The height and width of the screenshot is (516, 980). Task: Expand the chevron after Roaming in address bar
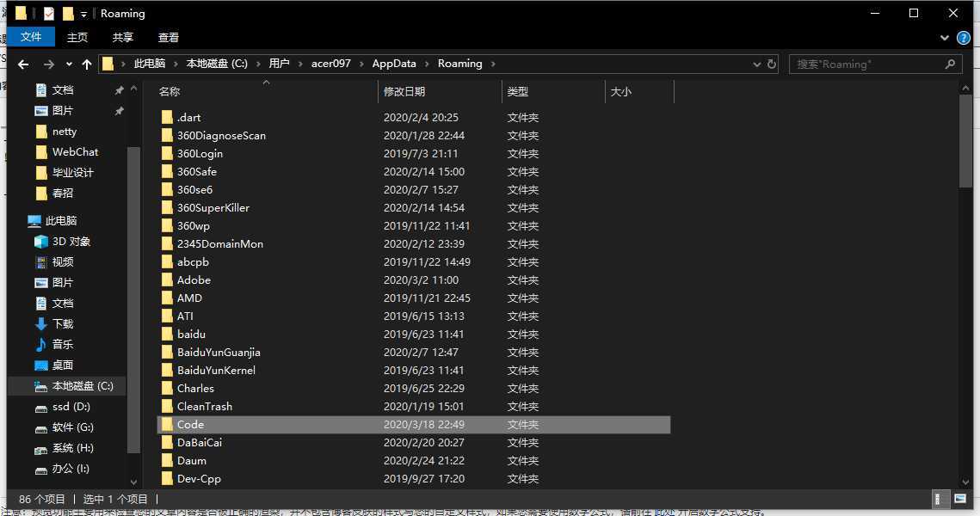493,64
